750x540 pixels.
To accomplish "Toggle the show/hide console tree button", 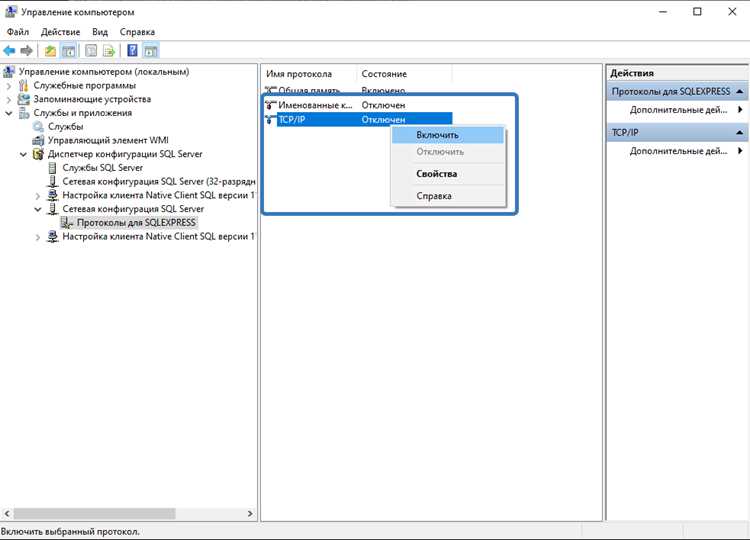I will [68, 51].
